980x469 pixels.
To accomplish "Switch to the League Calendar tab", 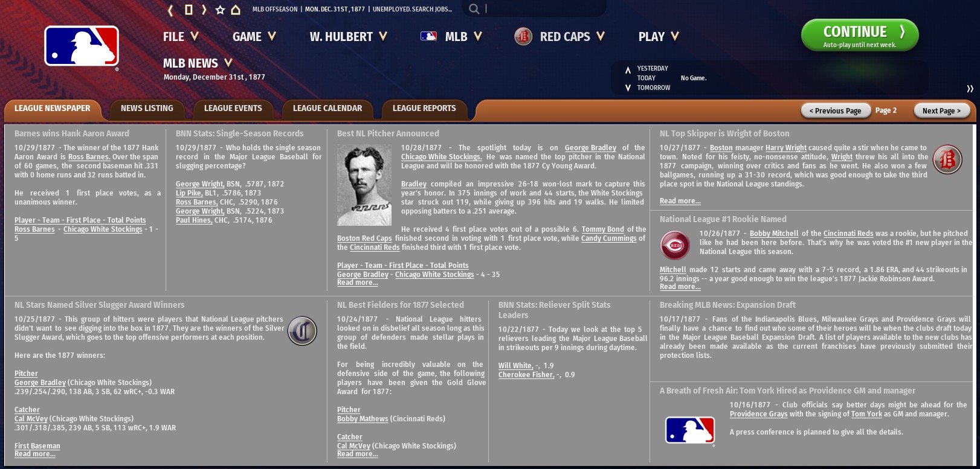I will [327, 109].
